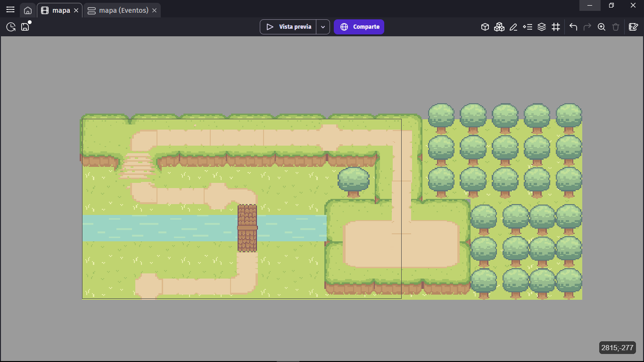644x362 pixels.
Task: Open the zoom magnifier options
Action: [602, 27]
